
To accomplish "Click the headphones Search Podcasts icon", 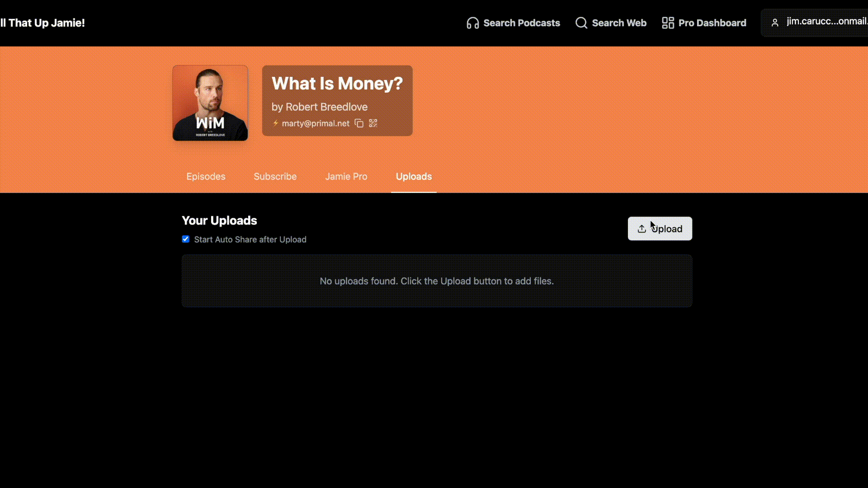I will 473,23.
